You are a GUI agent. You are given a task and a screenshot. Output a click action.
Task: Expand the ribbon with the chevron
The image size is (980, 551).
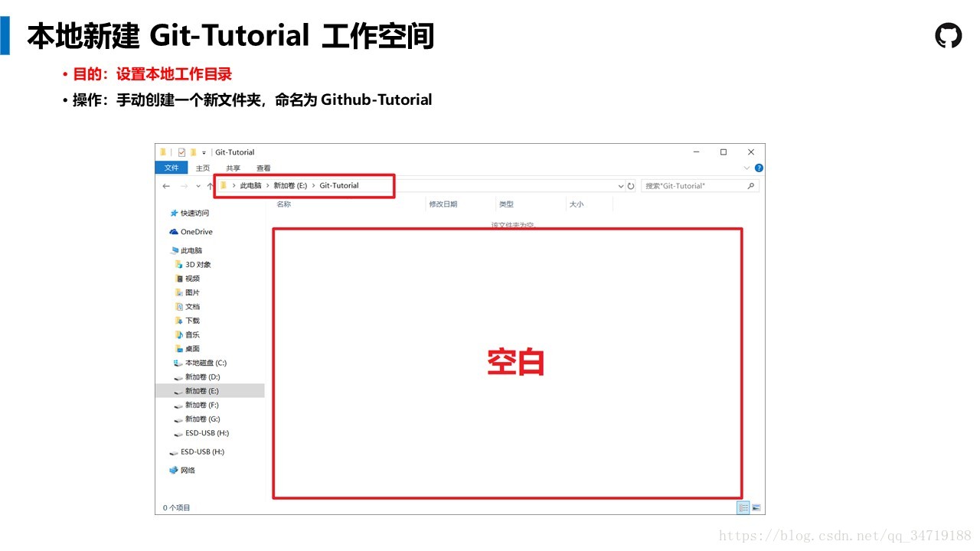pos(747,168)
